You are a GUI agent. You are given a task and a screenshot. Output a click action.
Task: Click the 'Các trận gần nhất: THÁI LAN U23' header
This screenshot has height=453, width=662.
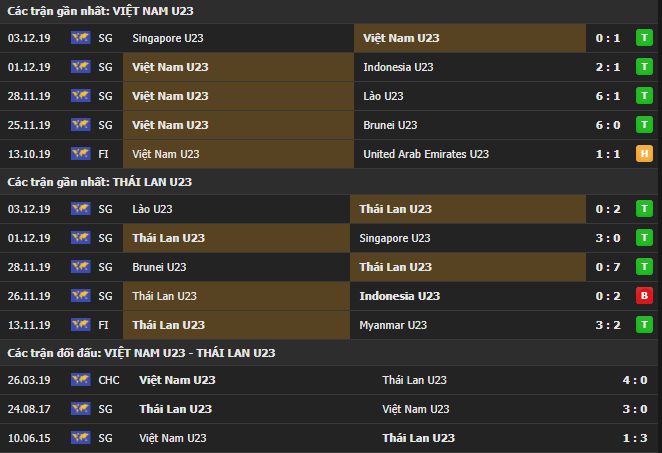99,182
